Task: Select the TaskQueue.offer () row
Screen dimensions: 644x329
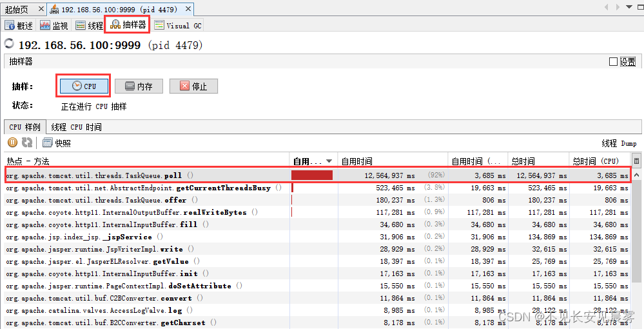Action: 317,200
